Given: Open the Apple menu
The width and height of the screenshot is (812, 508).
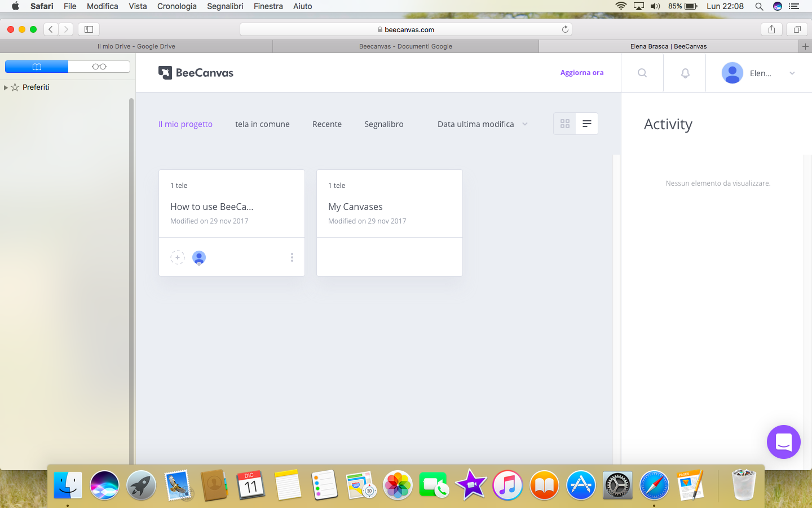Looking at the screenshot, I should (x=15, y=6).
